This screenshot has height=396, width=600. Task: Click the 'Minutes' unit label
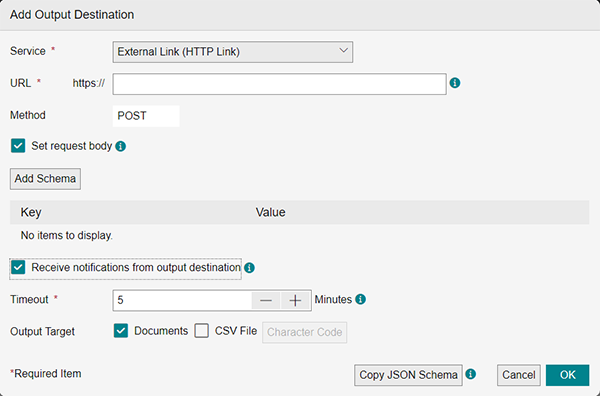point(333,299)
